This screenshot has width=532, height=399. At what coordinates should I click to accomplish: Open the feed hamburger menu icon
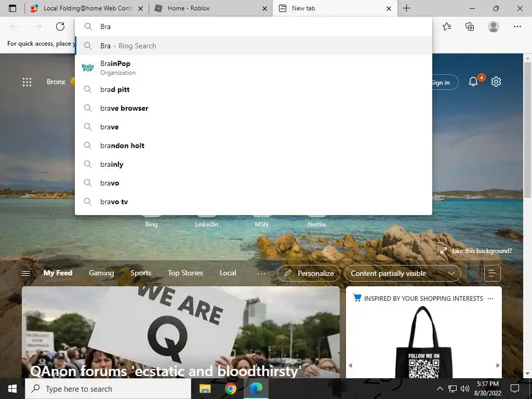click(26, 273)
